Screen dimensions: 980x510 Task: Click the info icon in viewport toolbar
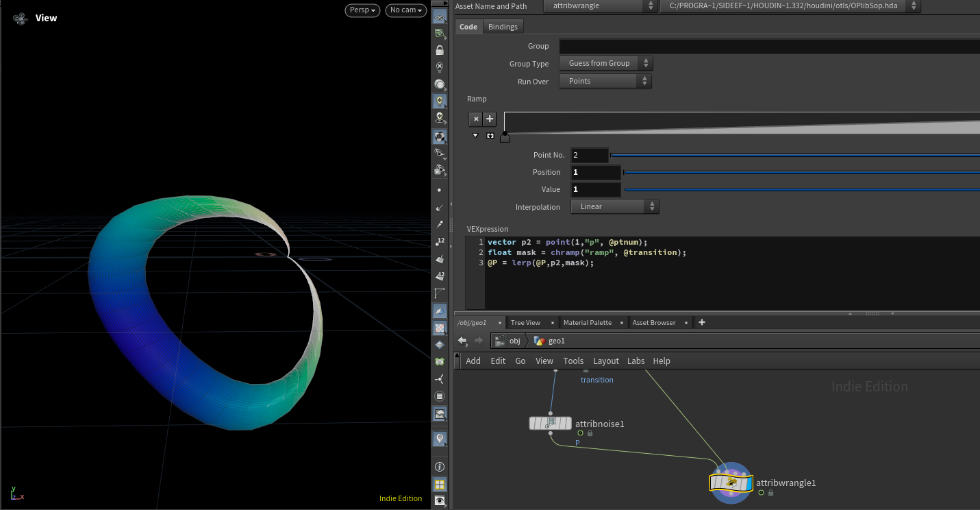[x=440, y=467]
